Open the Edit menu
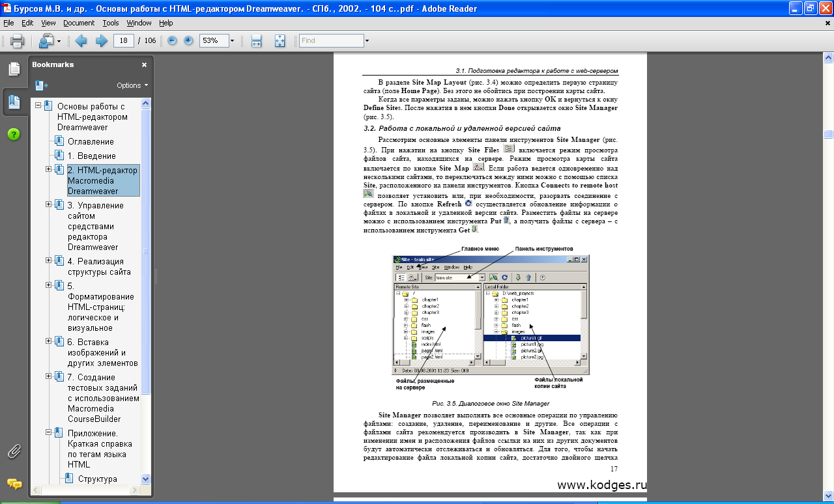The width and height of the screenshot is (834, 504). tap(27, 23)
